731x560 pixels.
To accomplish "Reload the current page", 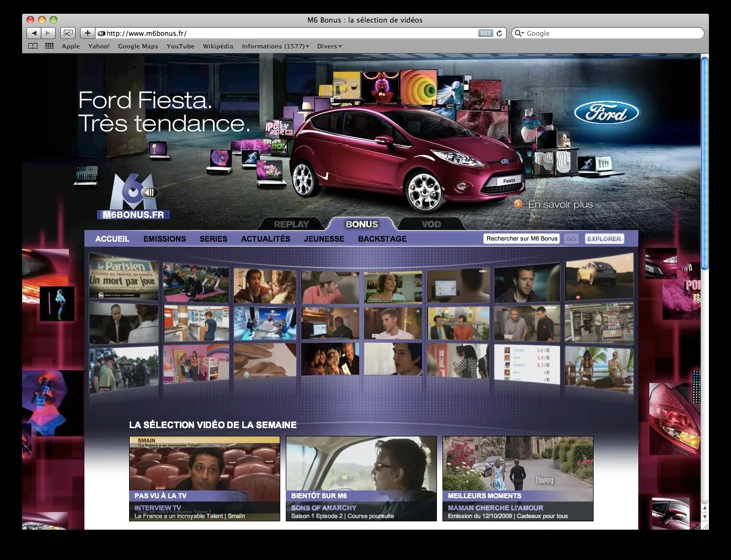I will pyautogui.click(x=499, y=33).
